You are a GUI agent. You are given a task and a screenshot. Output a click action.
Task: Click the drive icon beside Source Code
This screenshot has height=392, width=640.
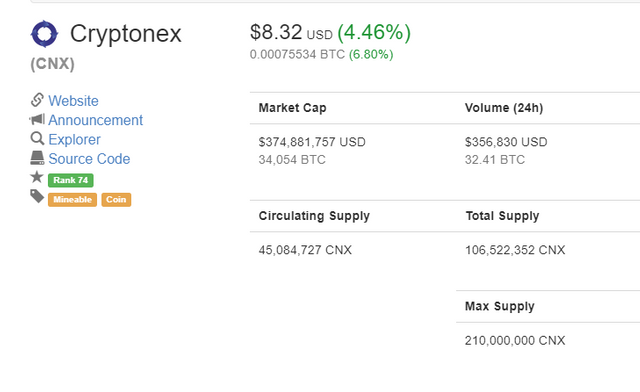pos(37,158)
